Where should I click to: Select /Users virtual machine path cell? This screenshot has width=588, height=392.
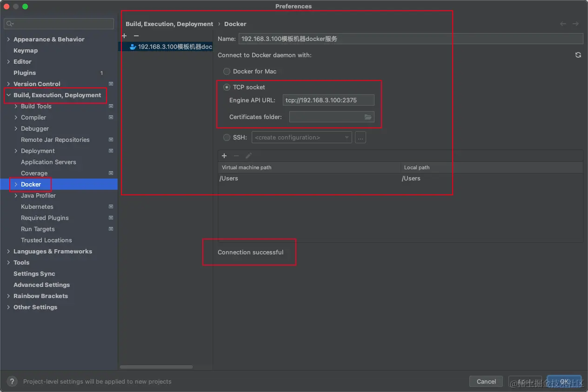[x=309, y=179]
